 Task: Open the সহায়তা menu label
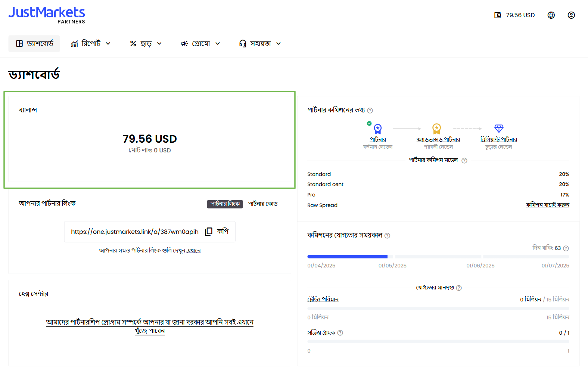coord(261,44)
